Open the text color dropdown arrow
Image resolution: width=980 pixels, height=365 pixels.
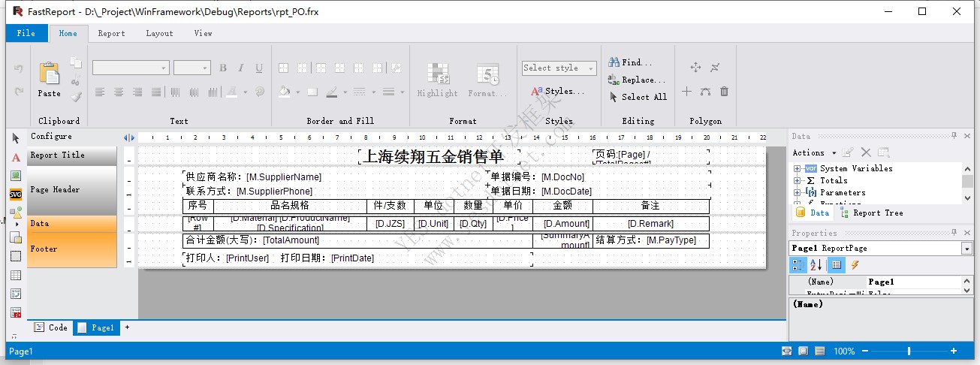246,93
